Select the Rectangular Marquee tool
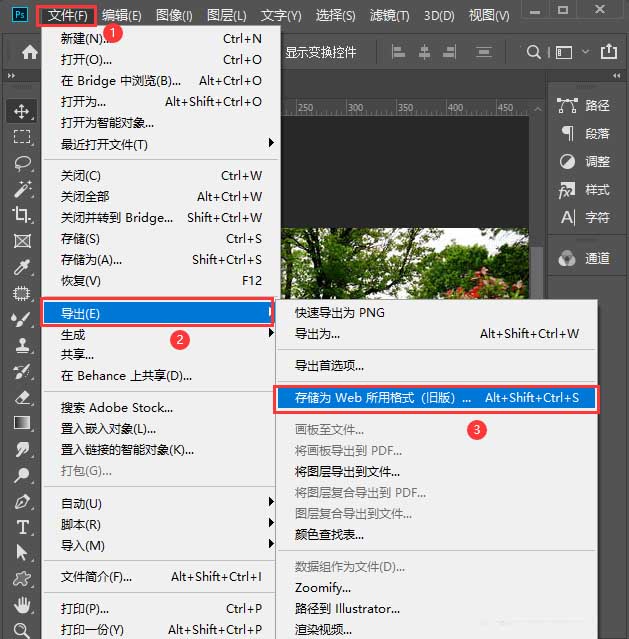629x639 pixels. pyautogui.click(x=21, y=137)
